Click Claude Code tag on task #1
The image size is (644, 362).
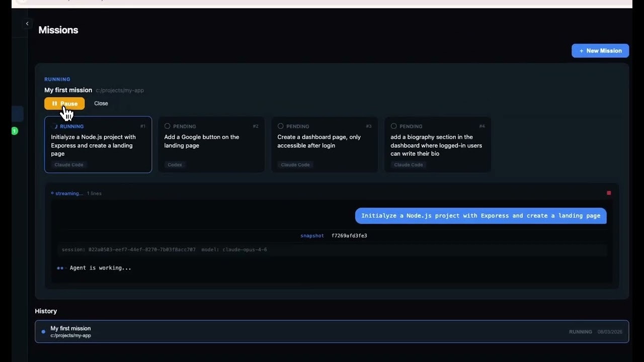(69, 165)
